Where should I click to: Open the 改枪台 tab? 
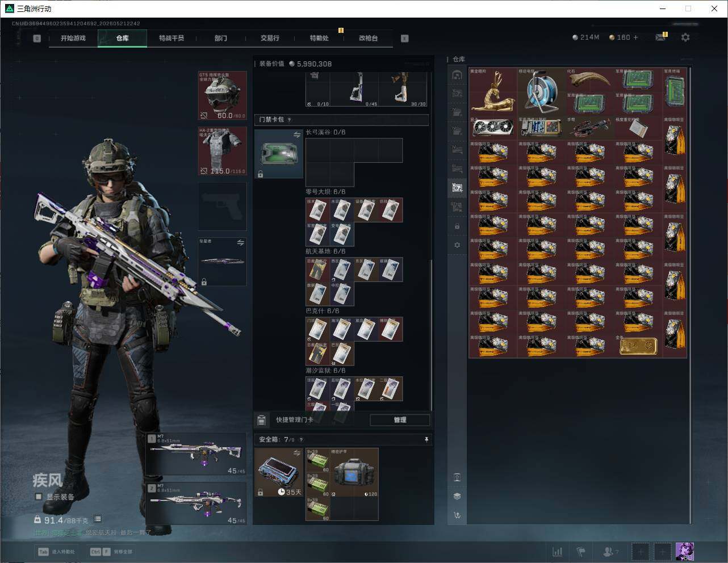[x=368, y=38]
